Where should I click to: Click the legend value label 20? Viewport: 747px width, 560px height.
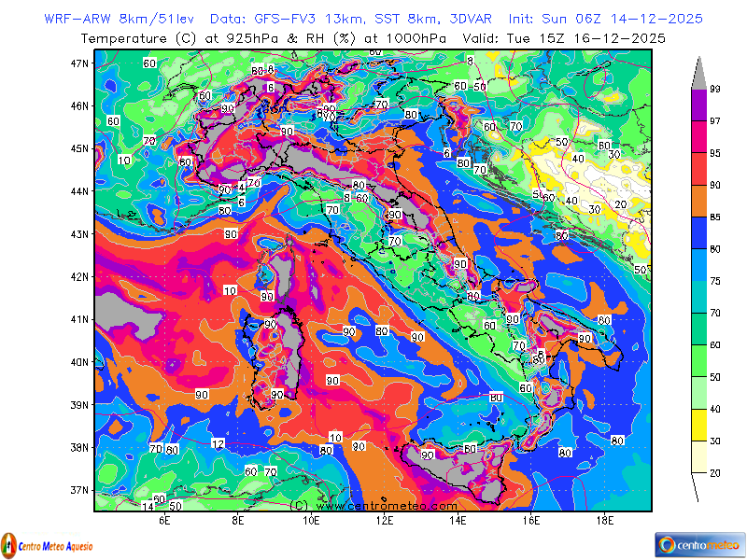[x=715, y=473]
